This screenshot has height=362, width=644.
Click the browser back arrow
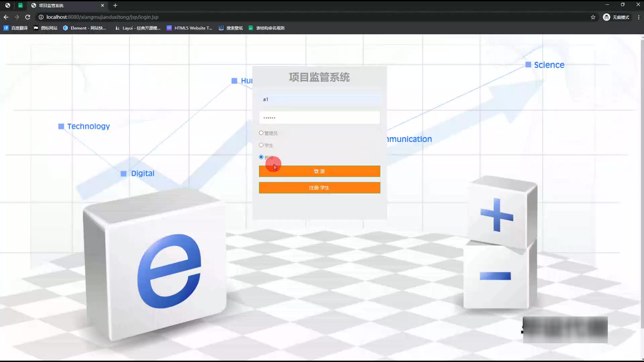[6, 17]
